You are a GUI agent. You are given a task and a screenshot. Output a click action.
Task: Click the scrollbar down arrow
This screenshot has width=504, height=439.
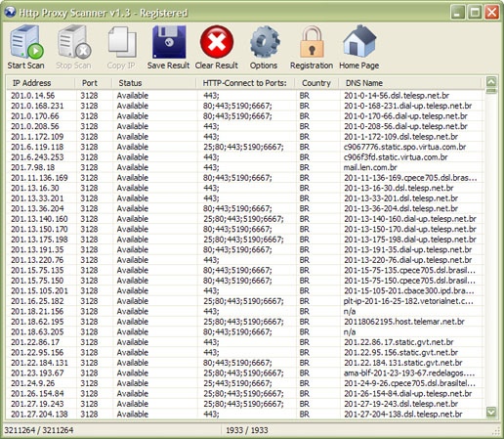tap(491, 413)
